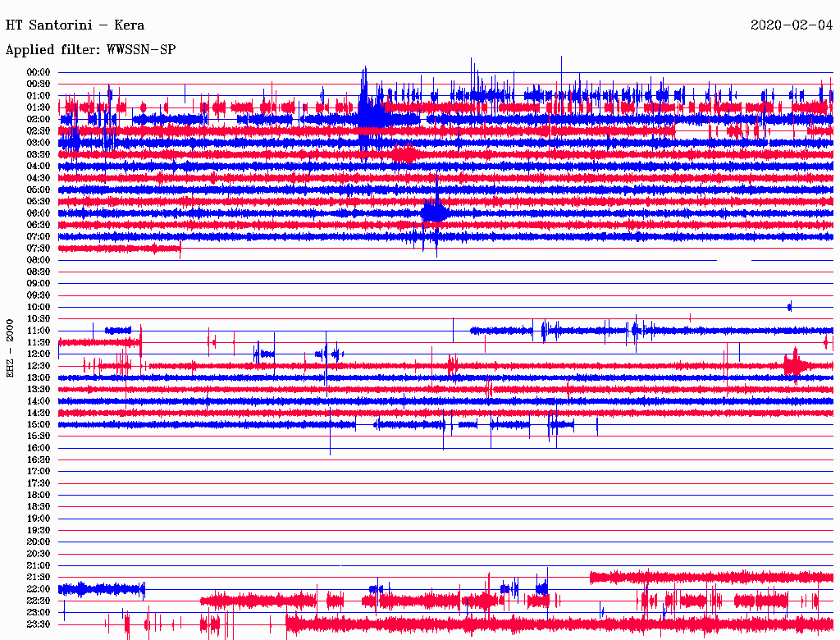Click the '04:00' time label

coord(39,167)
